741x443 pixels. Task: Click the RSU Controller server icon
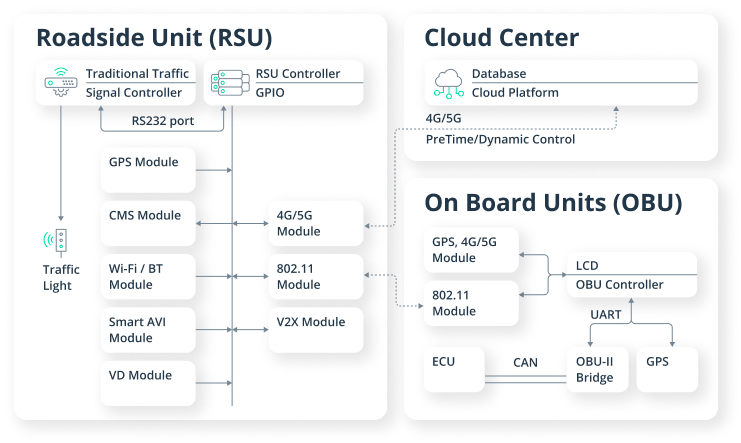229,84
